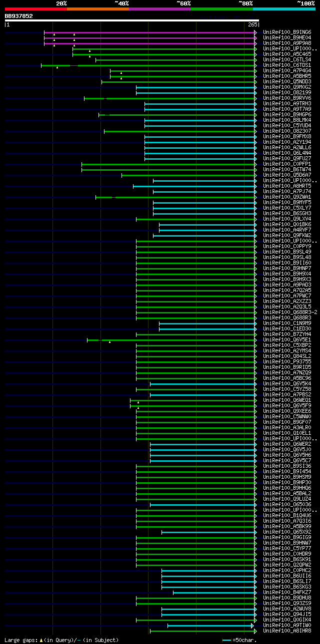
Task: Select label UniRef100_A9PAD3
Action: 287,285
